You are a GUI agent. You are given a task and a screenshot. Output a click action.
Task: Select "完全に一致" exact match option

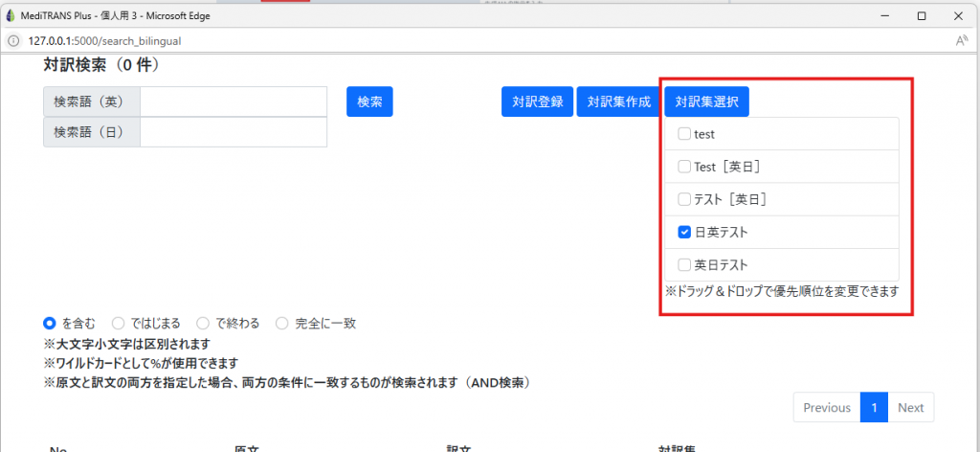[282, 324]
